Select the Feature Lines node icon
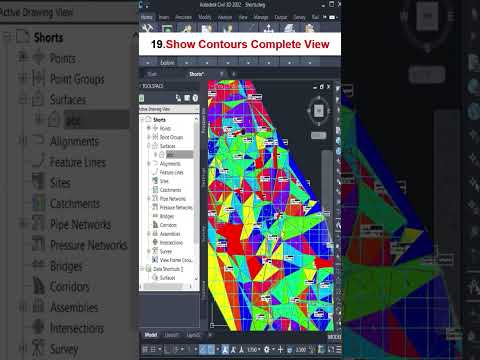Image resolution: width=480 pixels, height=360 pixels. pos(155,172)
